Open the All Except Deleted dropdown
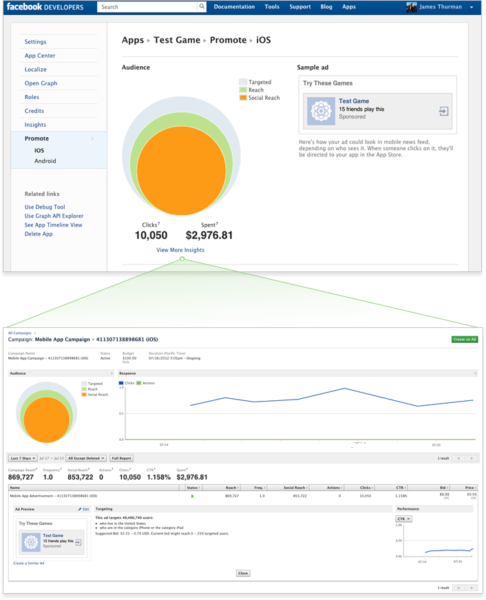Image resolution: width=486 pixels, height=600 pixels. click(x=86, y=458)
